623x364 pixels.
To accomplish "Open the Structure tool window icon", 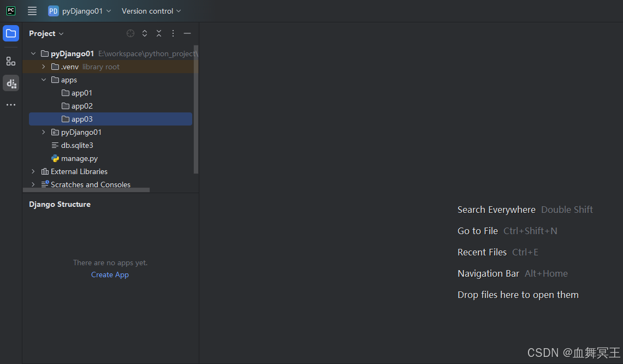I will click(11, 61).
